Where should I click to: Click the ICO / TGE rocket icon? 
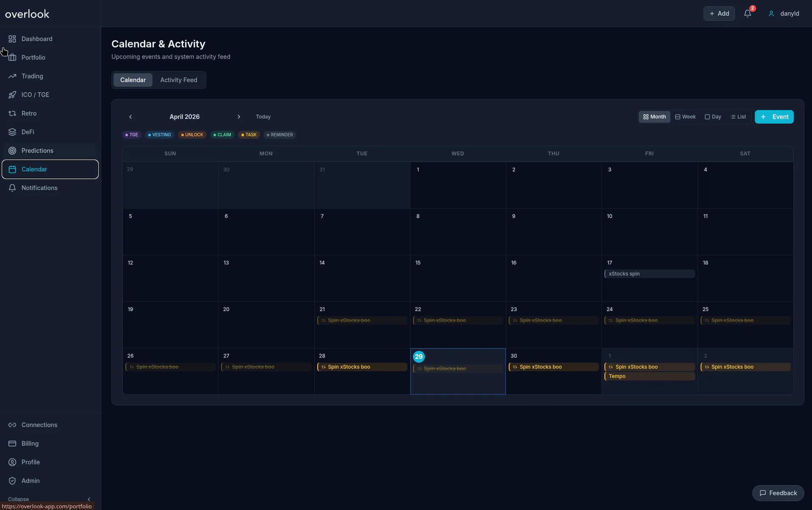click(12, 95)
